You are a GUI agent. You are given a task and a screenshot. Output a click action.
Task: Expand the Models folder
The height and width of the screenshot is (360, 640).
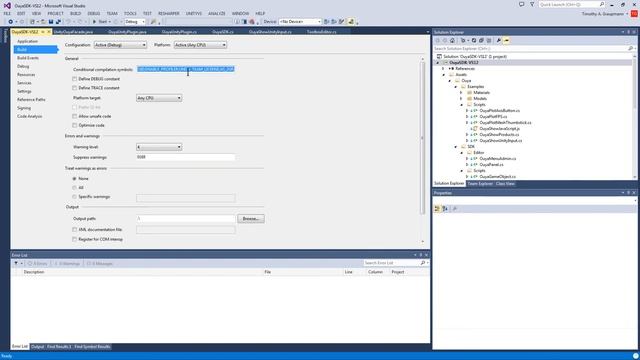461,99
